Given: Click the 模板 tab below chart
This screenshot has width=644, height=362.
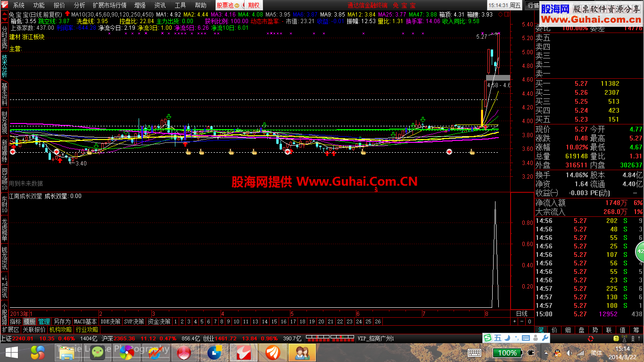Looking at the screenshot, I should pos(30,321).
